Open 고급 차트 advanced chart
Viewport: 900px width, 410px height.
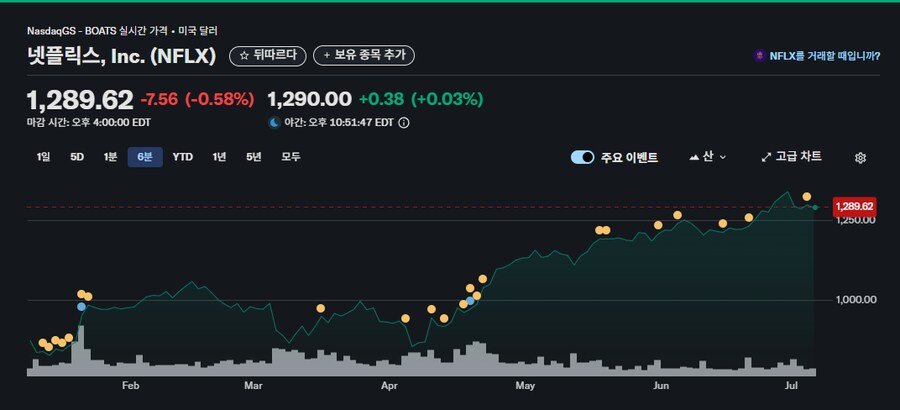tap(792, 157)
